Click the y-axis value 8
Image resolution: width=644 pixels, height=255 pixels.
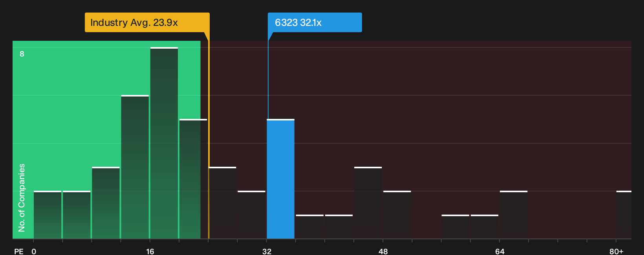click(x=22, y=54)
